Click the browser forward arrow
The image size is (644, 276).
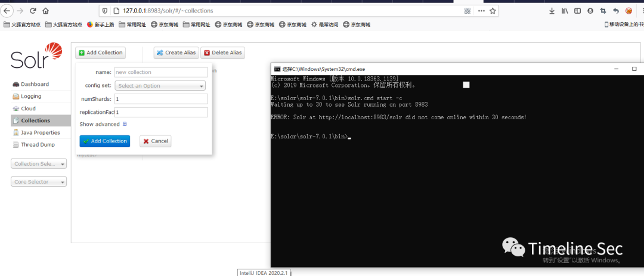(20, 11)
